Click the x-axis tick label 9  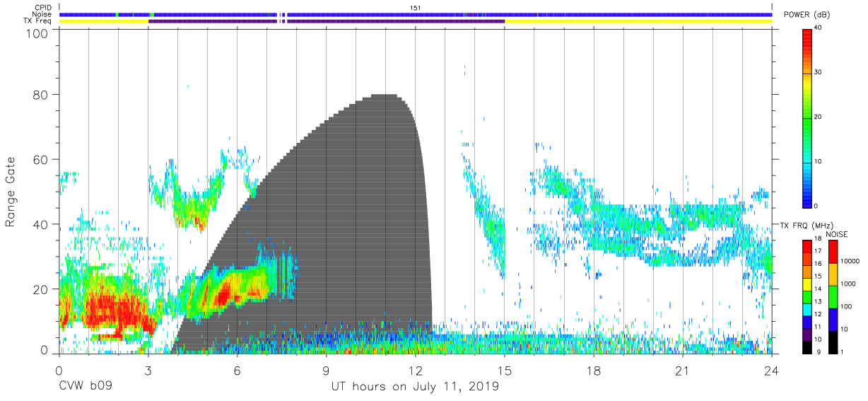327,370
